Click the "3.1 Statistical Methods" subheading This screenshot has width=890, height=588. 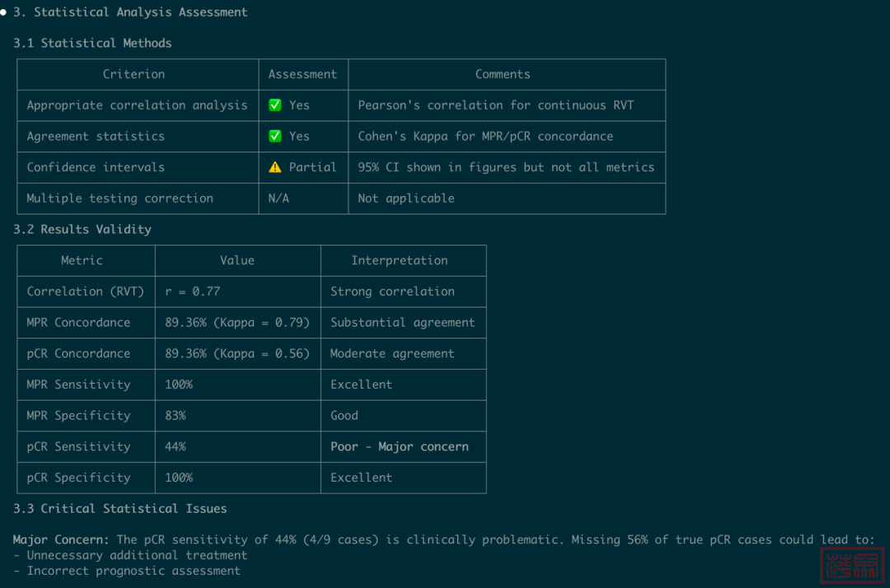92,43
